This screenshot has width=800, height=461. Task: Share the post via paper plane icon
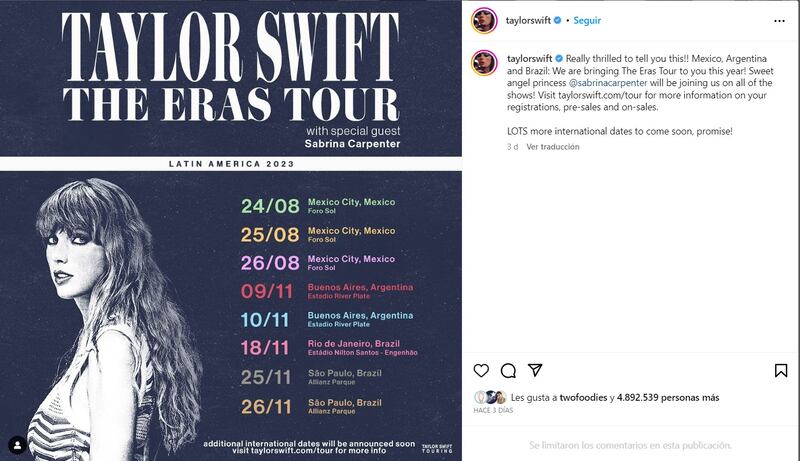pos(535,370)
